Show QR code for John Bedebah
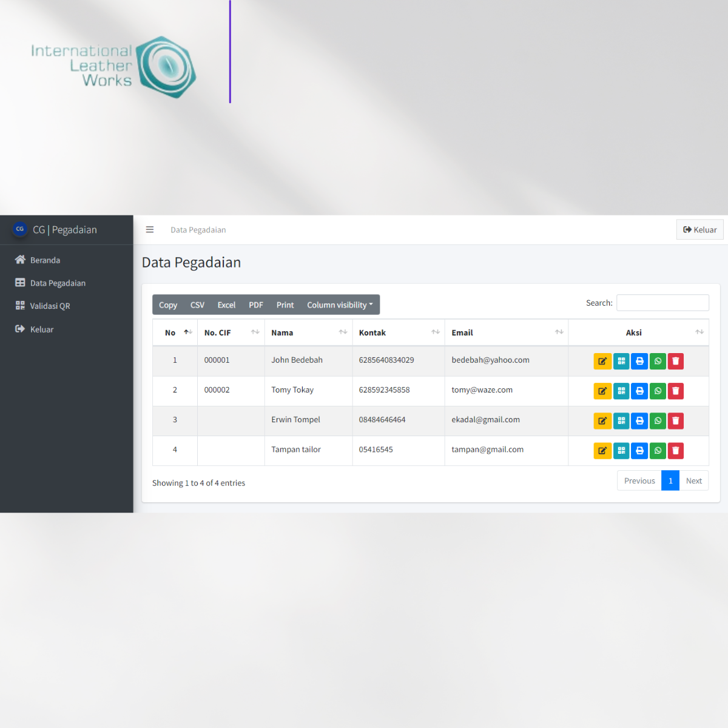The height and width of the screenshot is (728, 728). tap(621, 361)
